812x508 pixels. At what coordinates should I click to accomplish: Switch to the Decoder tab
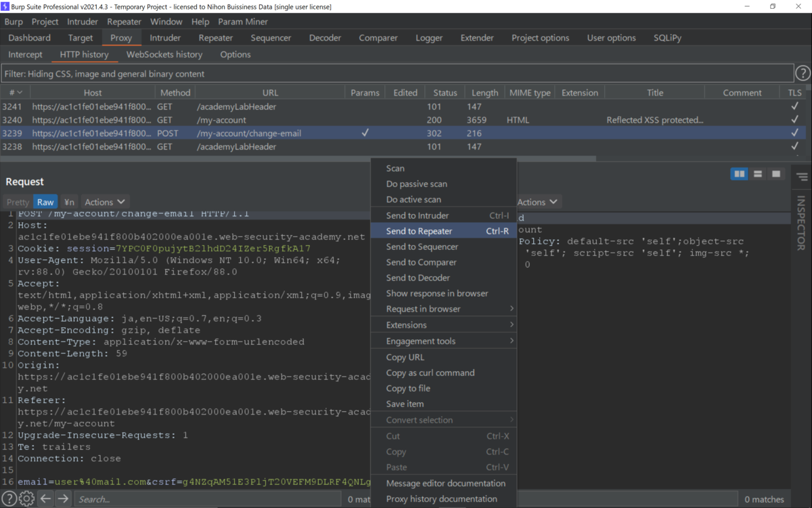tap(325, 38)
